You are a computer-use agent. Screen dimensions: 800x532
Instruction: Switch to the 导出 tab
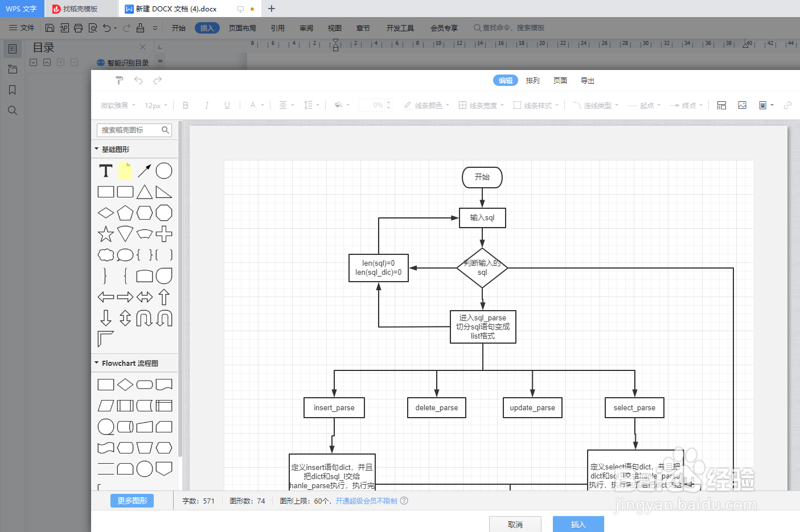click(588, 81)
